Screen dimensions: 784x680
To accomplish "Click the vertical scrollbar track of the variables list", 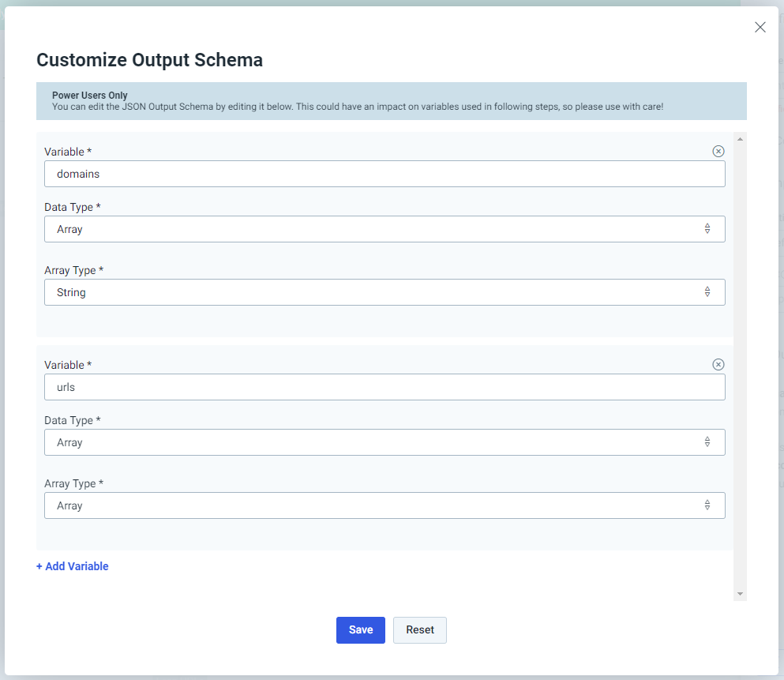I will [x=740, y=366].
